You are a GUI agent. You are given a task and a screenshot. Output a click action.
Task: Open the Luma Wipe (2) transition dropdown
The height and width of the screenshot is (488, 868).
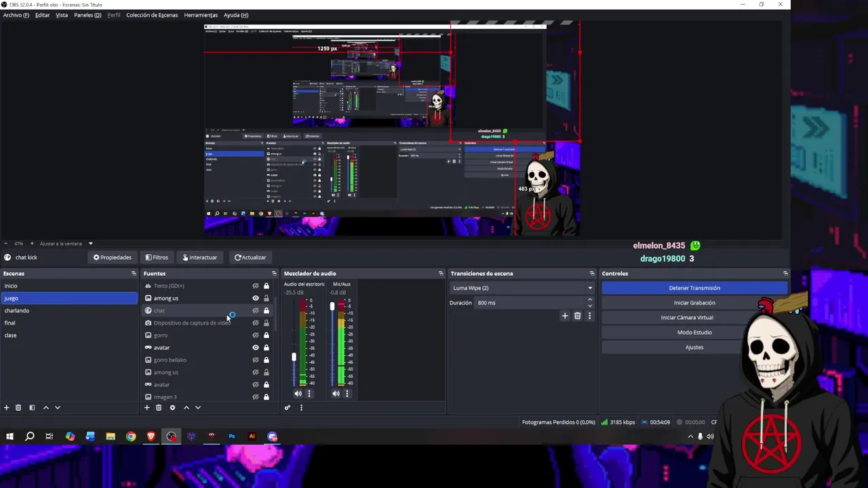click(522, 288)
